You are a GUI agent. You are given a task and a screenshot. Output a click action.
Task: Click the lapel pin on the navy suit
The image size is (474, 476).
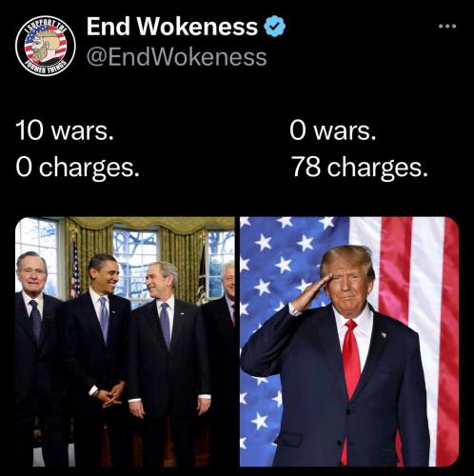[384, 334]
